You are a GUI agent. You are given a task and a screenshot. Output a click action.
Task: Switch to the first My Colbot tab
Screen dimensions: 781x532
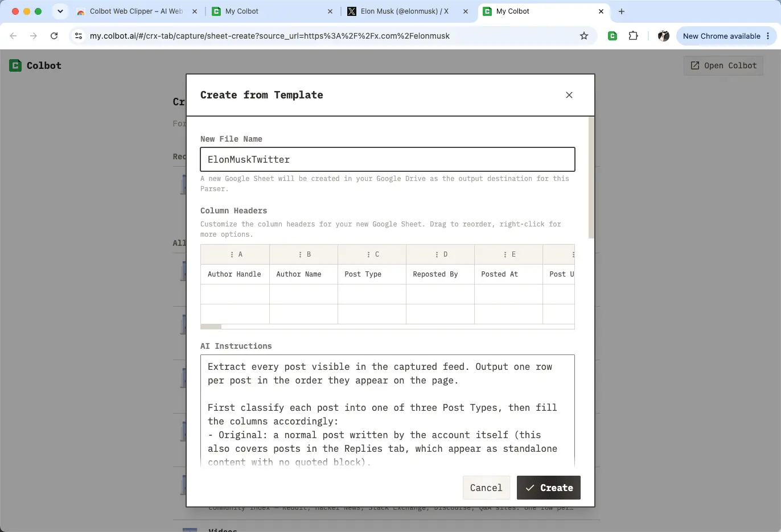pyautogui.click(x=272, y=11)
